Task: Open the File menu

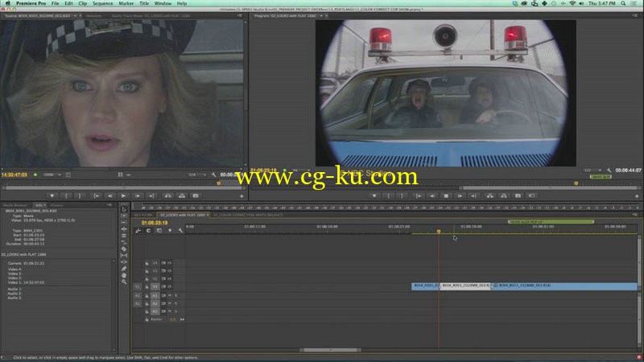Action: (x=55, y=3)
